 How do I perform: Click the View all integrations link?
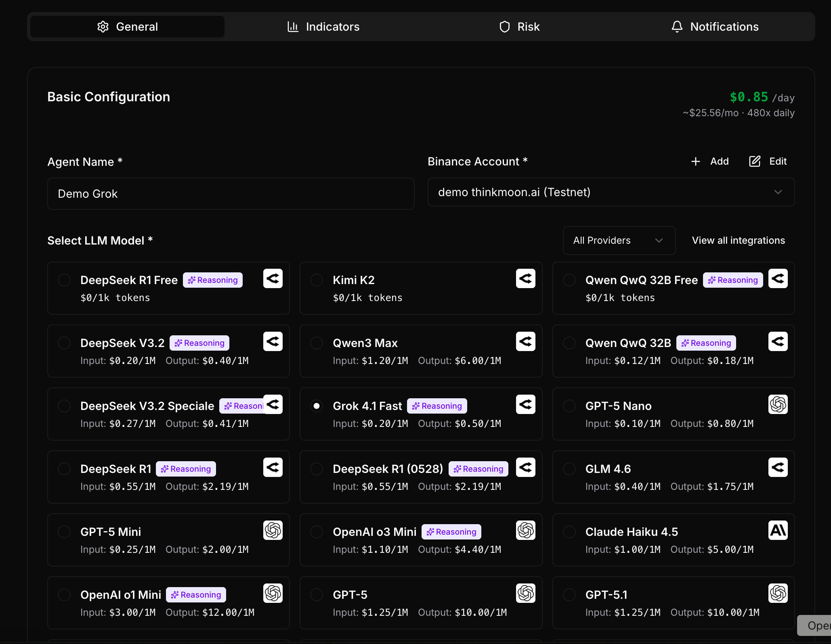pos(738,240)
